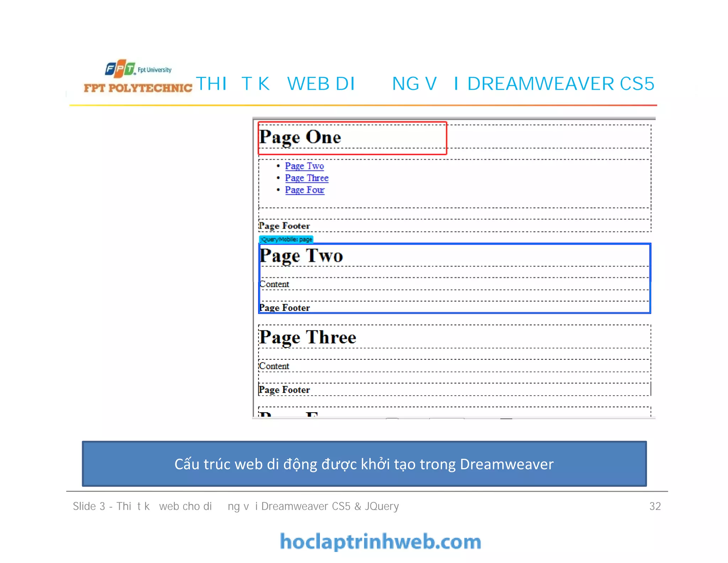Select the Page Two heading
The height and width of the screenshot is (563, 728).
[x=301, y=256]
